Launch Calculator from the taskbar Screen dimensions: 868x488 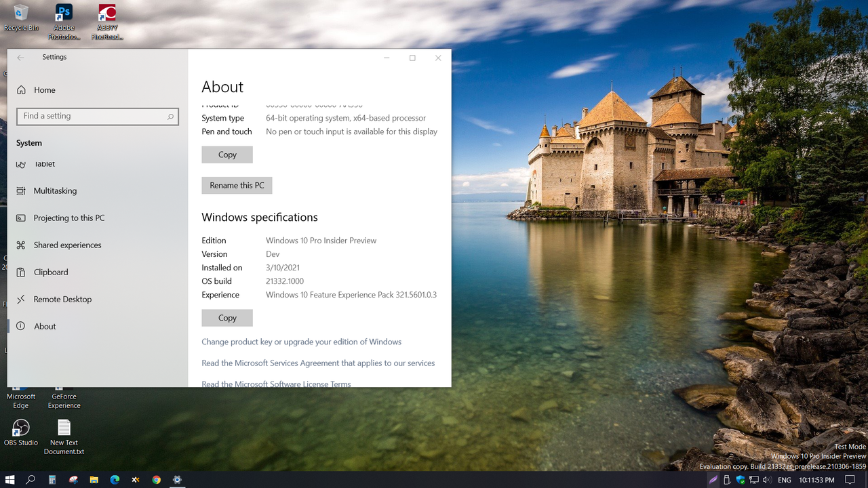point(52,480)
